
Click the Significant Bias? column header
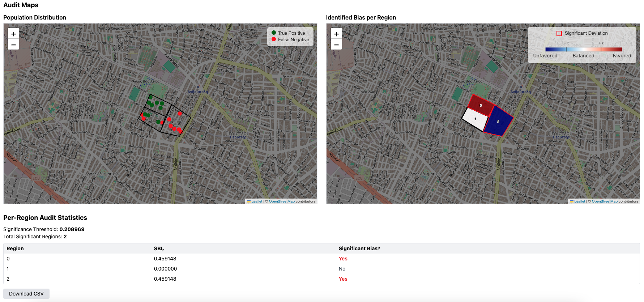pos(359,248)
